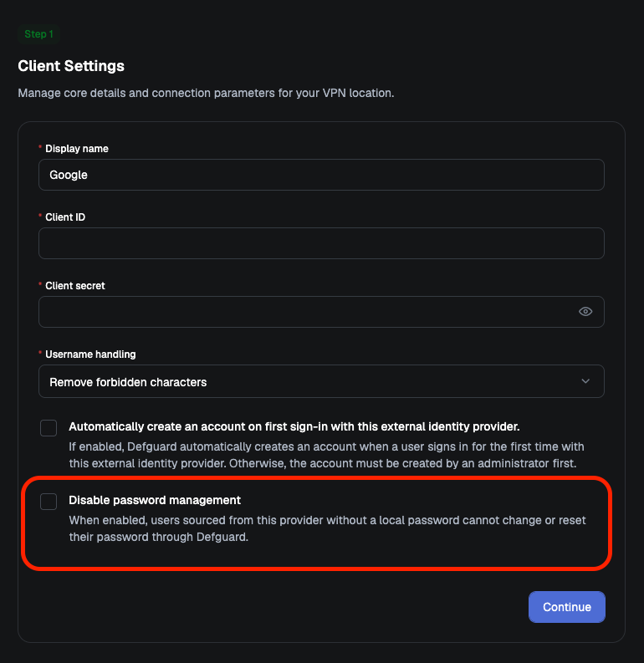
Task: Click the Username handling label
Action: pos(90,354)
